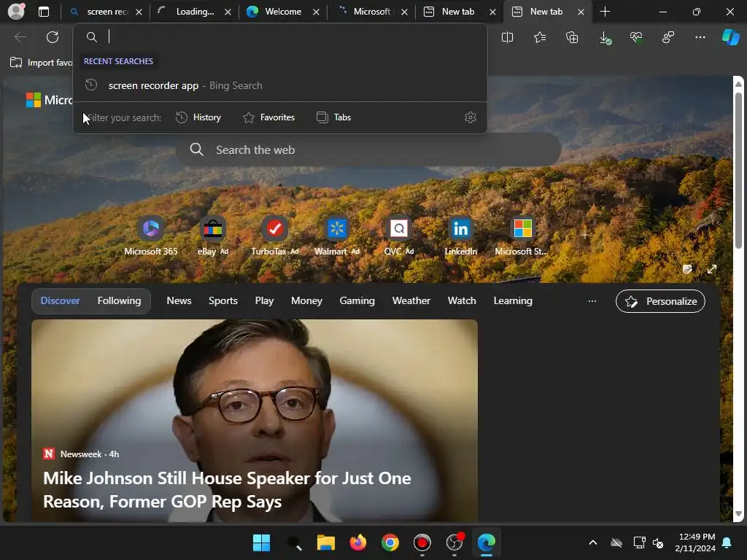This screenshot has height=560, width=747.
Task: Open the profile avatar menu
Action: click(x=16, y=12)
